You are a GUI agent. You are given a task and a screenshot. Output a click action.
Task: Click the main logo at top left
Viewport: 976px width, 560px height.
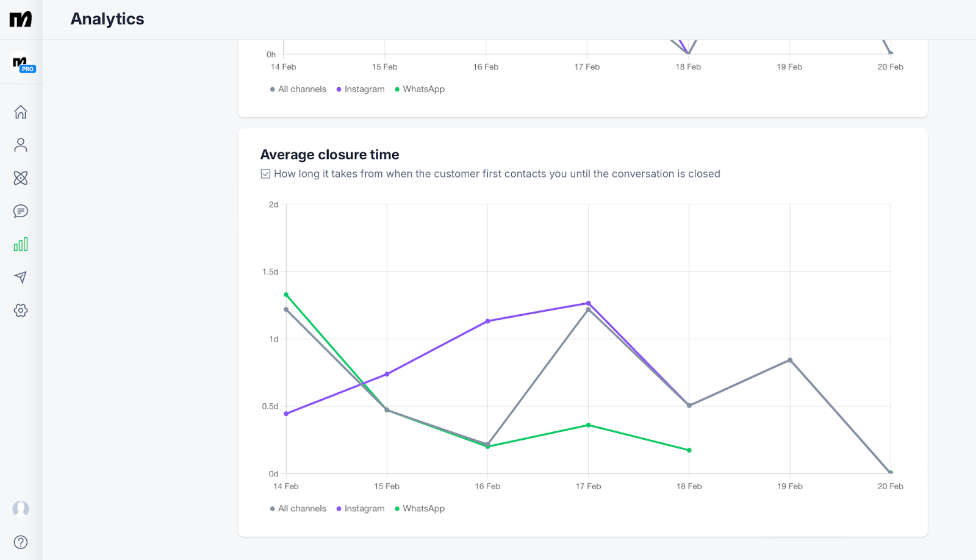[x=21, y=20]
